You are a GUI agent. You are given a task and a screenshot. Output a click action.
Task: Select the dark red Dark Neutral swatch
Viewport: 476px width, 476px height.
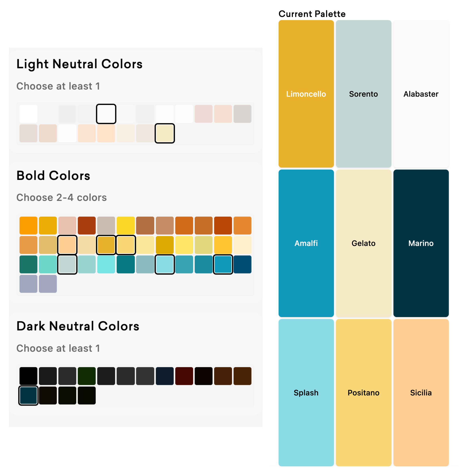click(x=184, y=376)
